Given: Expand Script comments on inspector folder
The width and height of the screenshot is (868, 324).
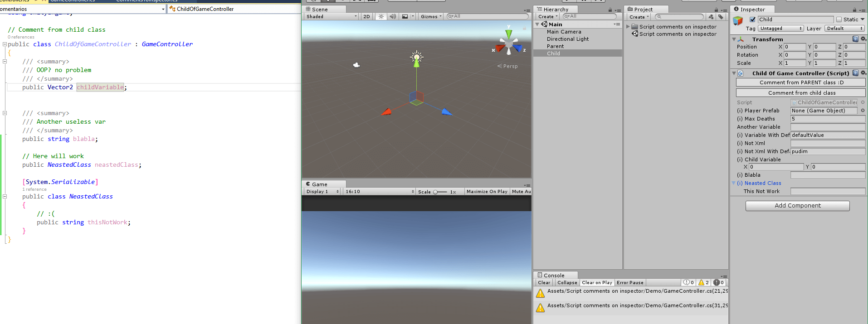Looking at the screenshot, I should (628, 27).
